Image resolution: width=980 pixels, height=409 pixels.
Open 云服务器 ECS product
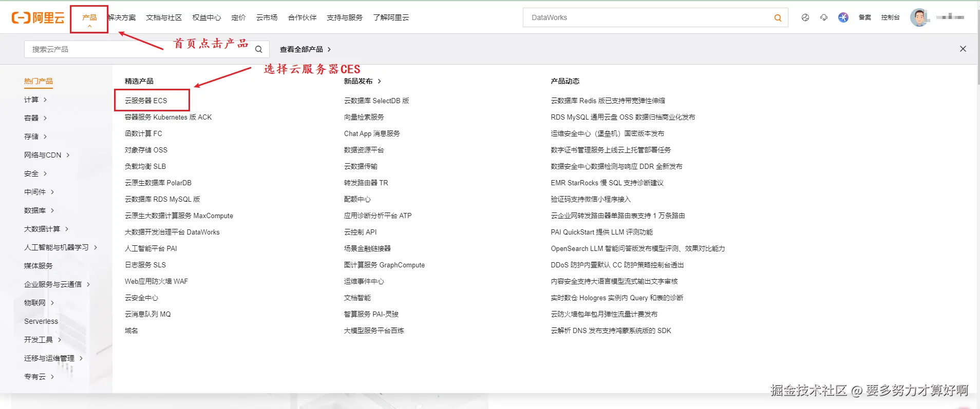[x=146, y=101]
